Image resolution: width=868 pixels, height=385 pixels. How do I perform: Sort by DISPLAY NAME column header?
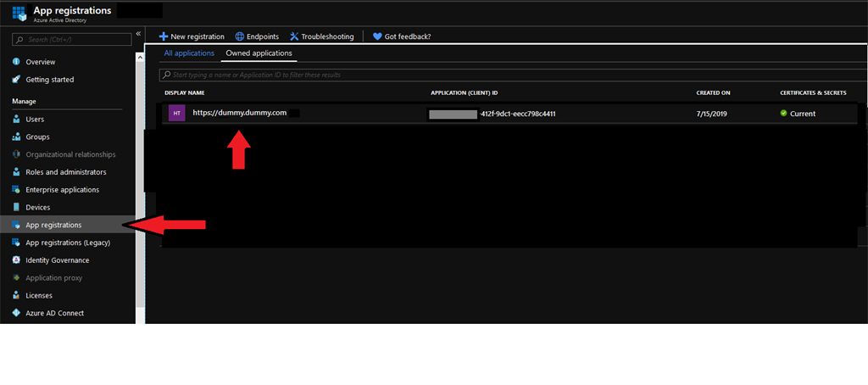pyautogui.click(x=184, y=92)
